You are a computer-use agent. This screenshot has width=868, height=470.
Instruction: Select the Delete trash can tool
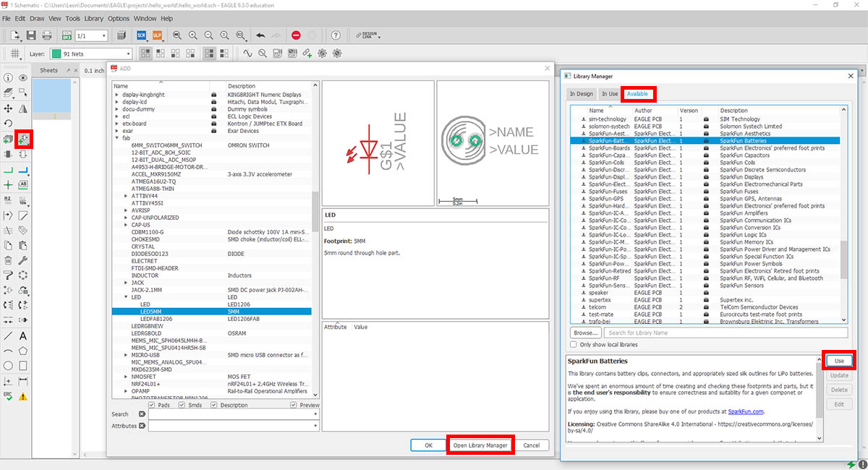pyautogui.click(x=9, y=260)
